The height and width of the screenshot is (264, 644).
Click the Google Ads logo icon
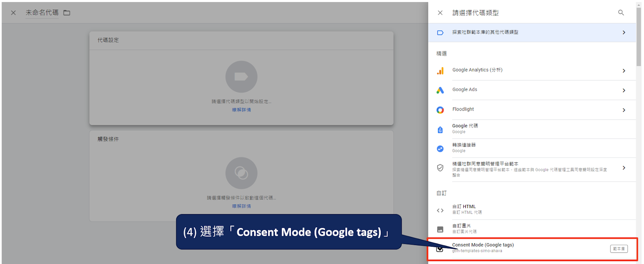tap(440, 90)
